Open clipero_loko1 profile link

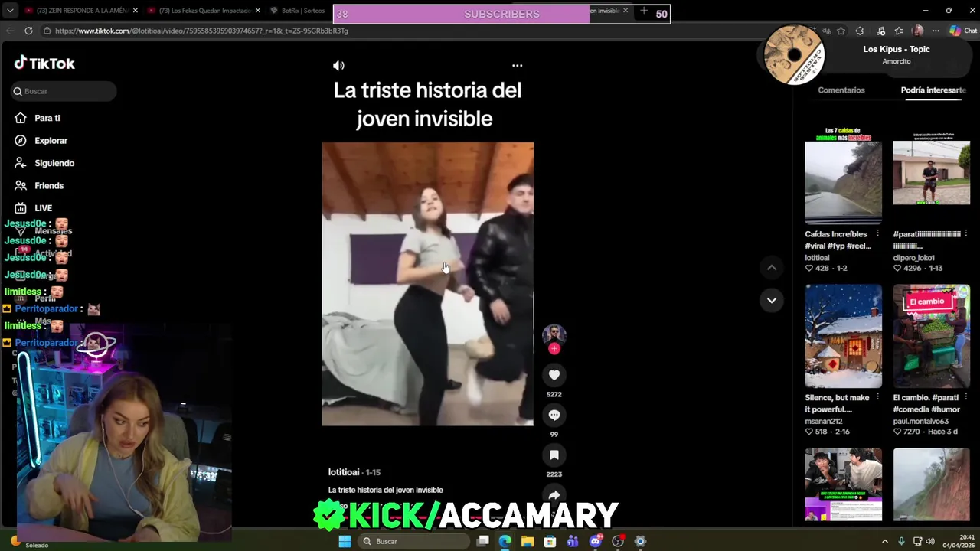tap(913, 258)
